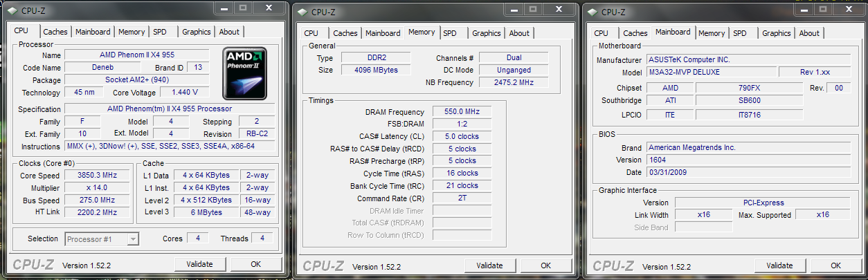Click the DC Mode value Unganged
Screen dimensions: 868x280
coord(514,71)
